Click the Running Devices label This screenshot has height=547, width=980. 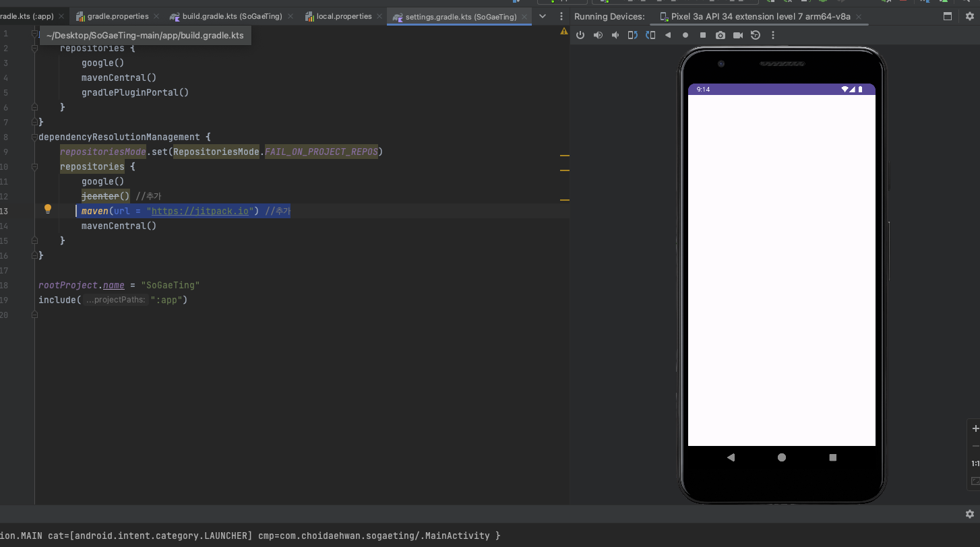point(609,16)
